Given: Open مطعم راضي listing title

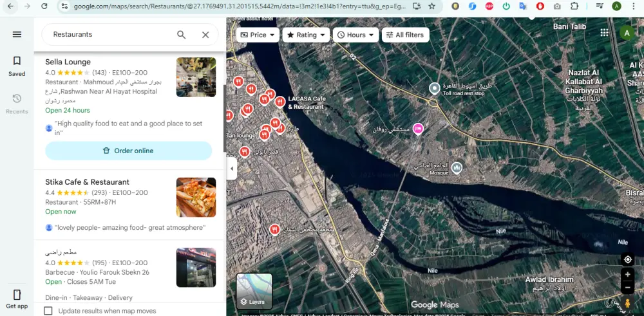Looking at the screenshot, I should pos(61,252).
